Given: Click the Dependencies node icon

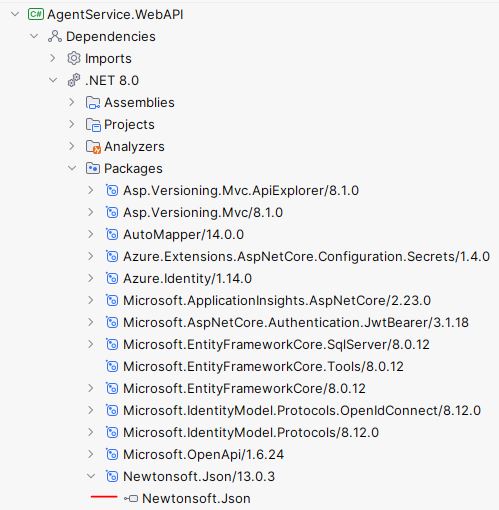Looking at the screenshot, I should pos(55,36).
